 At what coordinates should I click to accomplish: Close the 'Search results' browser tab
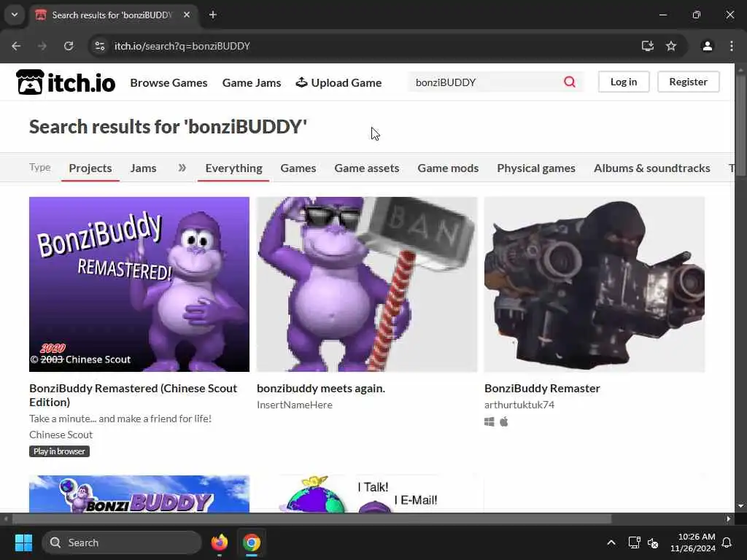pyautogui.click(x=187, y=15)
